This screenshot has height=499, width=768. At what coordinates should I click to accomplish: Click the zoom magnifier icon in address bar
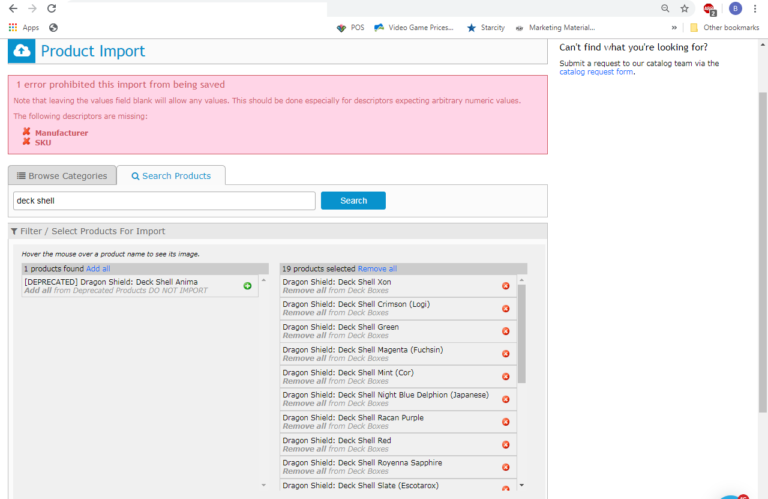[665, 8]
